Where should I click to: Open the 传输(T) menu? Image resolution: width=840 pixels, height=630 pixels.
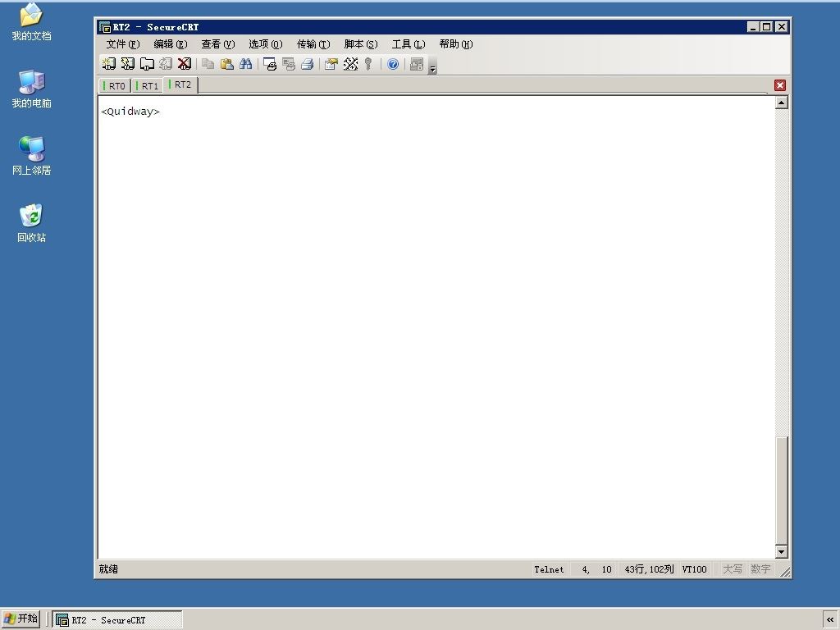point(313,44)
